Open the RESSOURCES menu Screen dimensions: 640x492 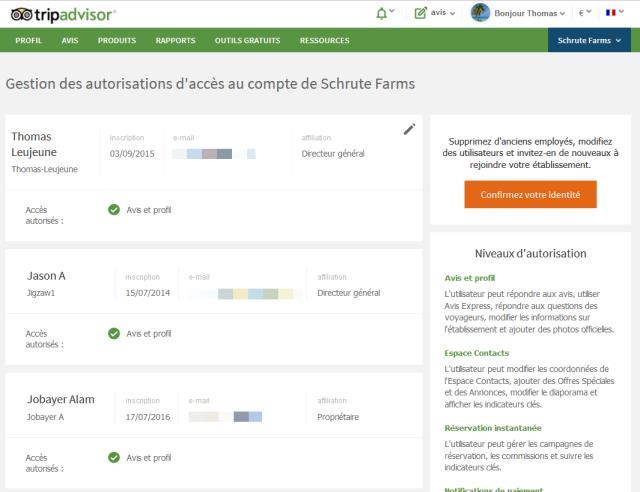click(324, 40)
